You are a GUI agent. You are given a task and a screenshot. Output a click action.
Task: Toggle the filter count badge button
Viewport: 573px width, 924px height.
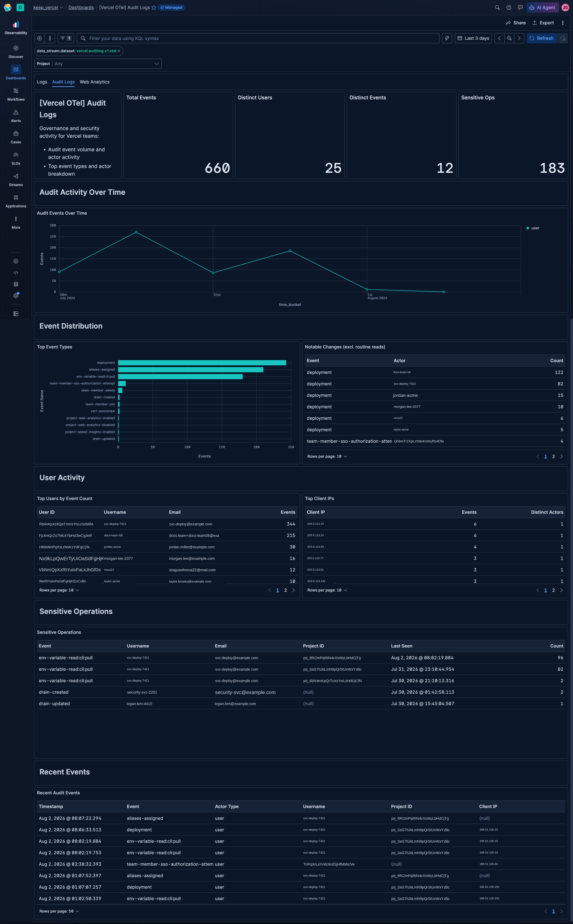(66, 38)
